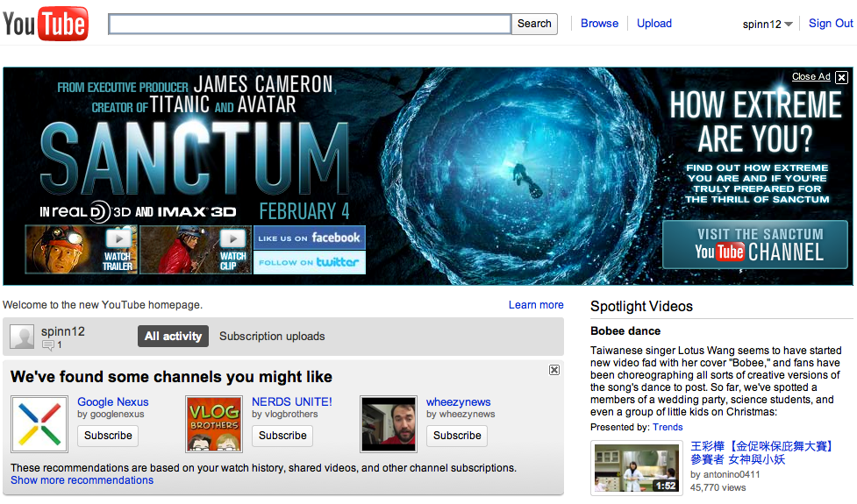
Task: Open the wheezynews channel thumbnail
Action: [389, 424]
